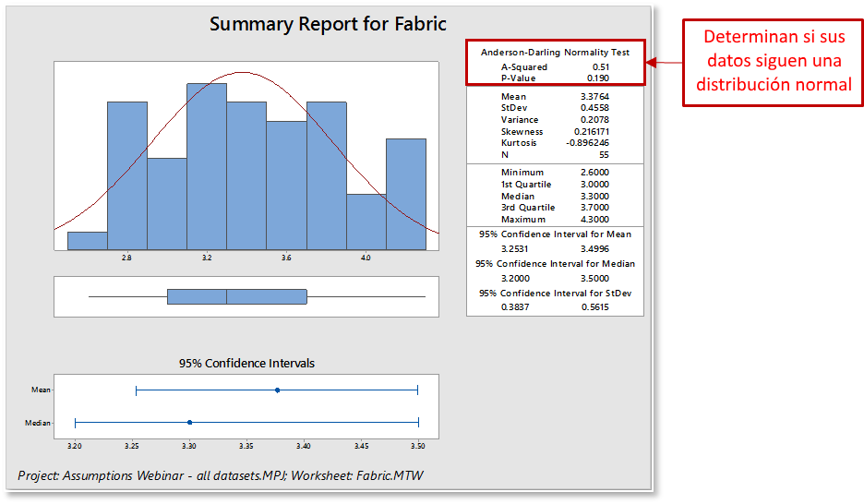Click the A-Squared 0.51 row

[x=555, y=66]
